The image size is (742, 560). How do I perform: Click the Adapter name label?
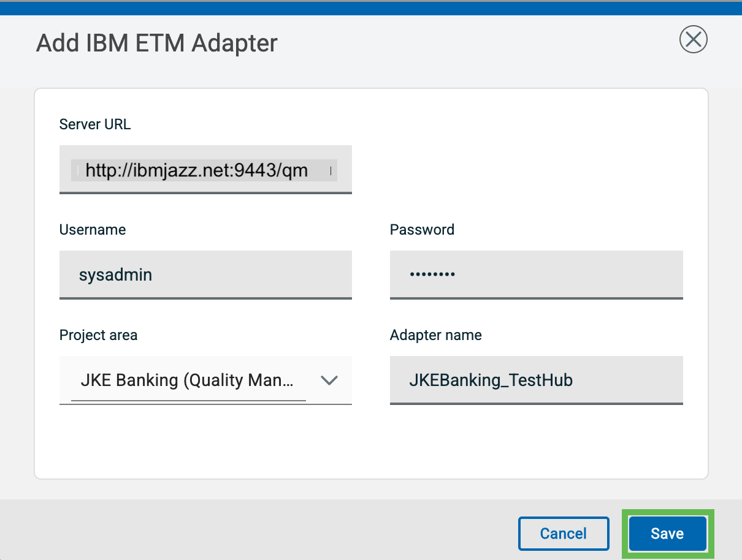(x=435, y=335)
